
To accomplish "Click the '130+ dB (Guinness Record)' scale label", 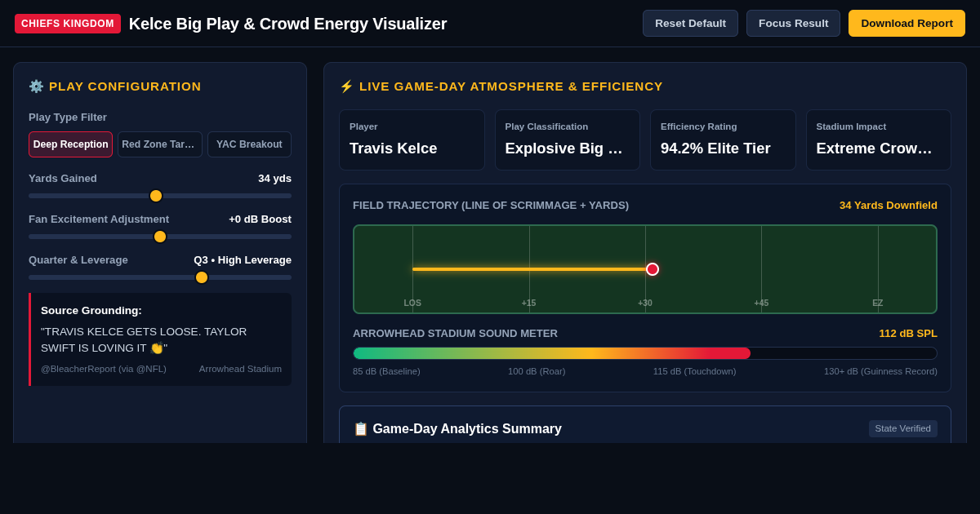I will pos(880,371).
